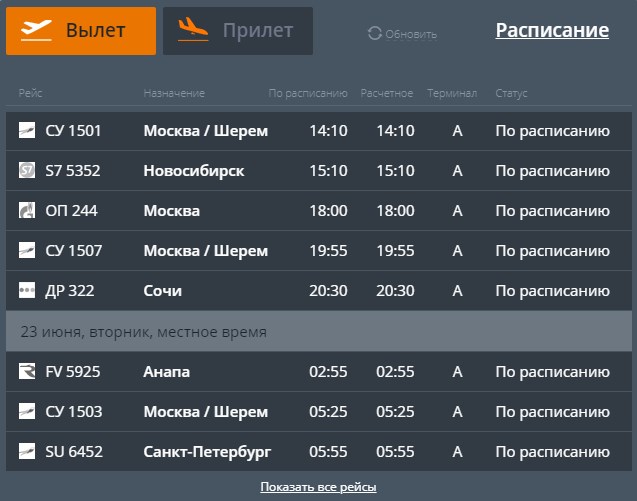This screenshot has height=501, width=637.
Task: Click the airline logo next to ОП 244
Action: coord(27,211)
